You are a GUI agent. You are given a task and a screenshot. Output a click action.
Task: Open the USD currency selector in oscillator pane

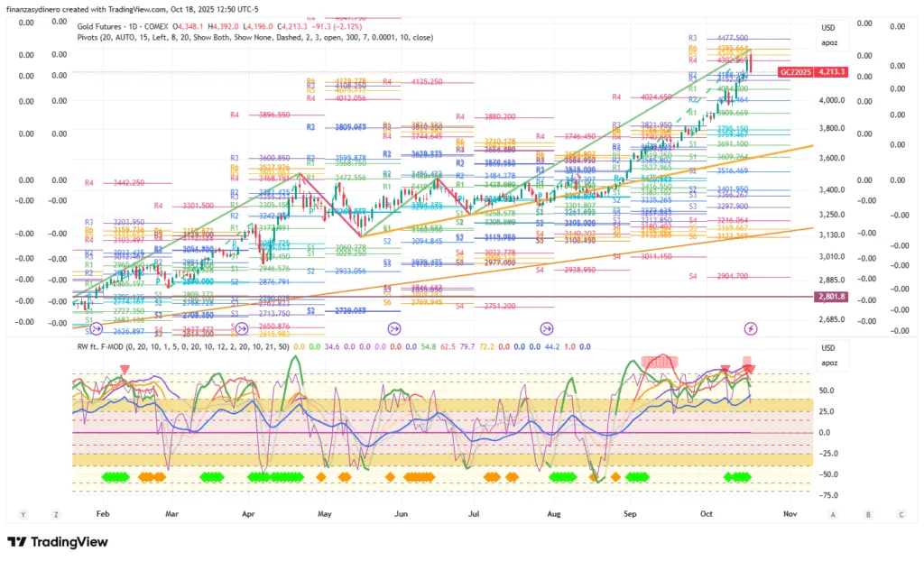pyautogui.click(x=827, y=348)
